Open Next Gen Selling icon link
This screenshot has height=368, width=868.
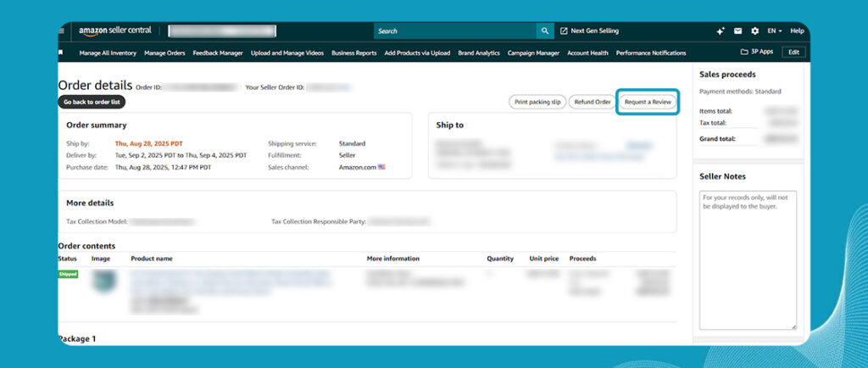click(565, 31)
